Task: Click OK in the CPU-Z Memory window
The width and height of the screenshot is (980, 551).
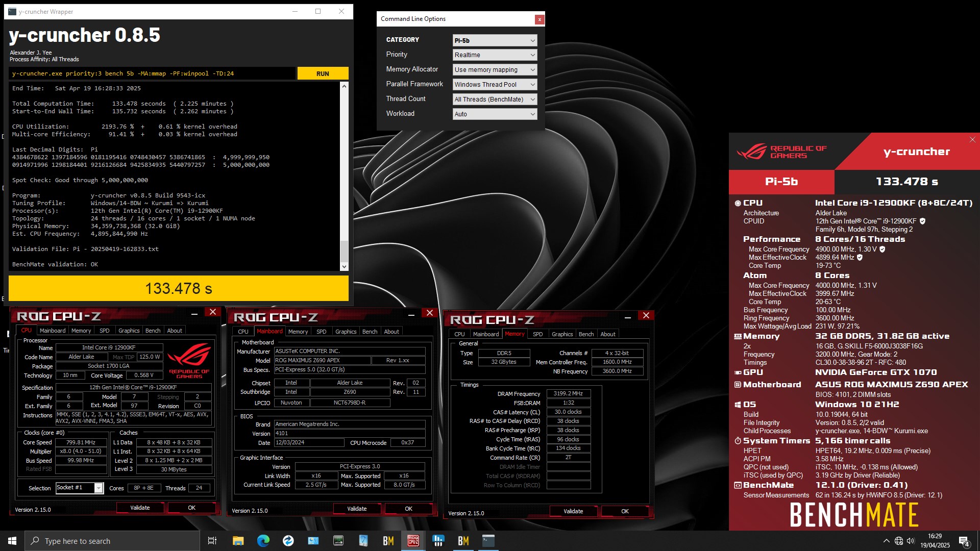Action: point(625,511)
